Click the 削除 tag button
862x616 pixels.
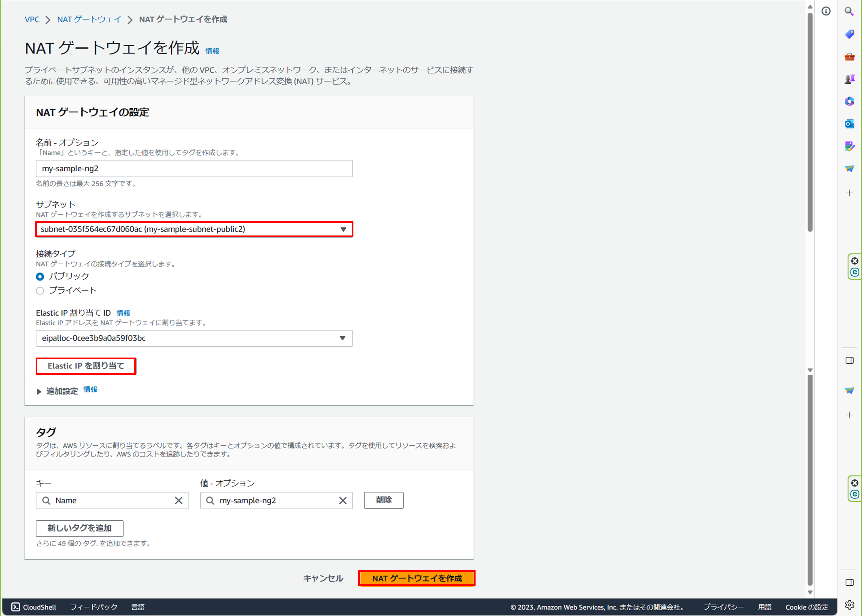click(383, 500)
